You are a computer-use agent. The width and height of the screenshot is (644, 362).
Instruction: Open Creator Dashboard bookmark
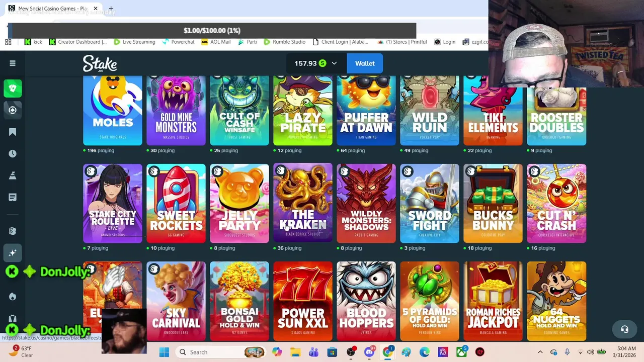point(78,42)
